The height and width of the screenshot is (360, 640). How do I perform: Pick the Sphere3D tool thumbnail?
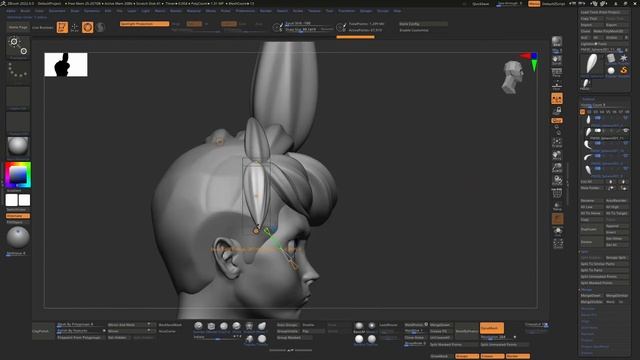[x=611, y=71]
